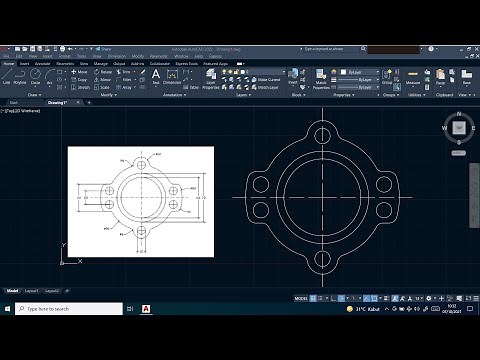Insert a Table from Annotation panel
480x360 pixels.
[191, 87]
